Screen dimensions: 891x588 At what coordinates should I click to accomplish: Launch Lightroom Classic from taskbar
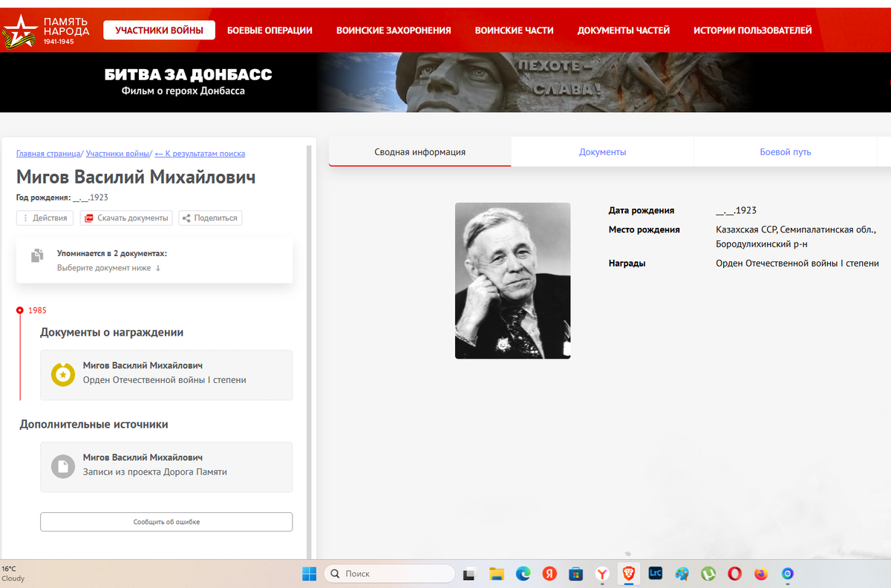[656, 574]
